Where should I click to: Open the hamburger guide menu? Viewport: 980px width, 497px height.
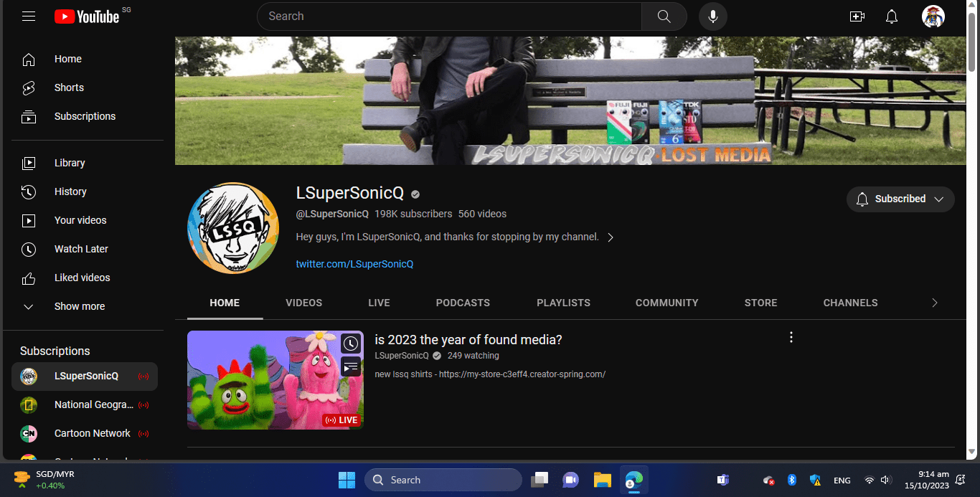coord(29,16)
